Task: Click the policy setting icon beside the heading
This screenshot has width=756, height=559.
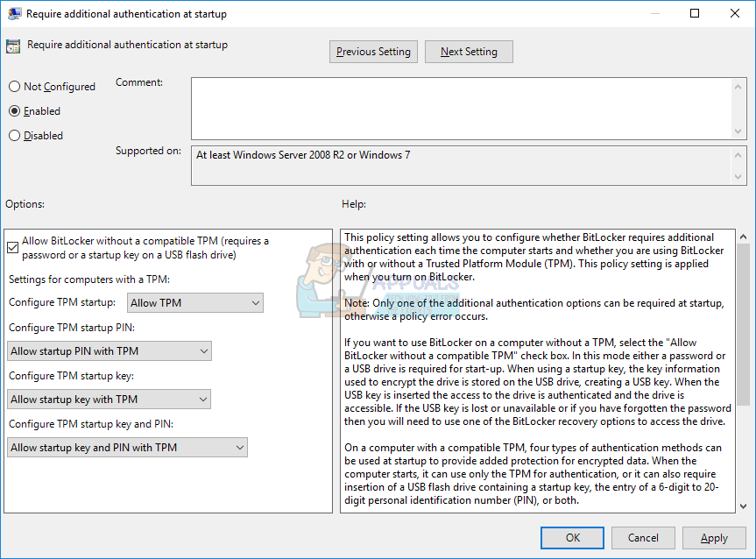Action: pyautogui.click(x=13, y=46)
